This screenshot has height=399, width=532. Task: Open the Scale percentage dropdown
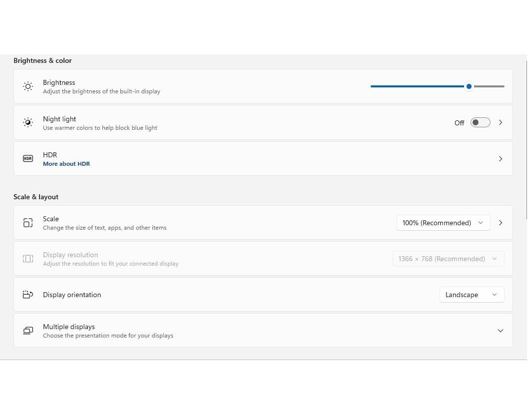[443, 223]
